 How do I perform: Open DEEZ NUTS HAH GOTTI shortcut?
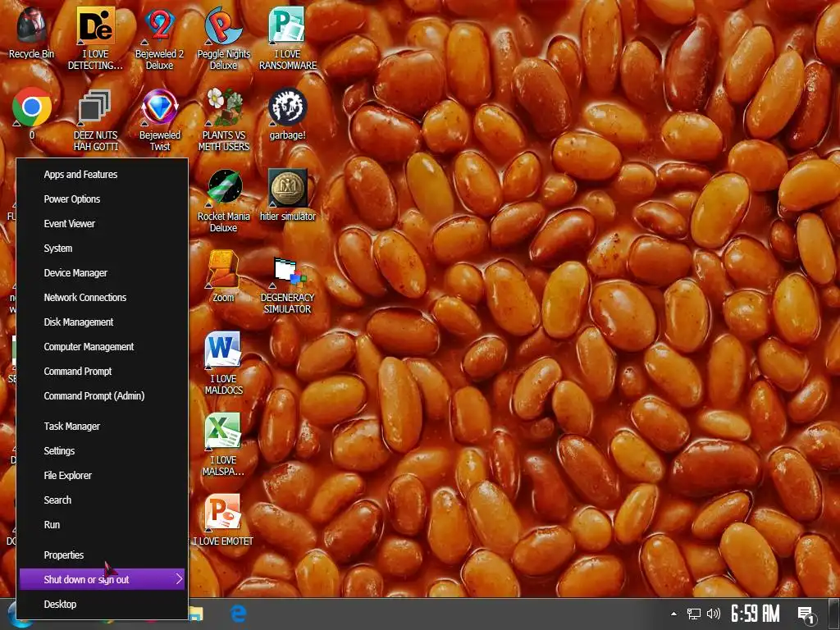coord(95,120)
